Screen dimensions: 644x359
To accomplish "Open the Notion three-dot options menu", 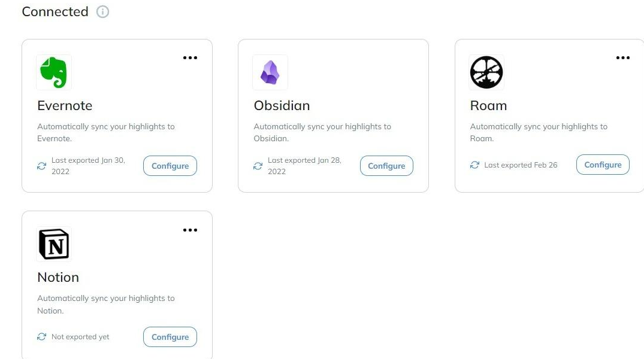I will coord(190,230).
